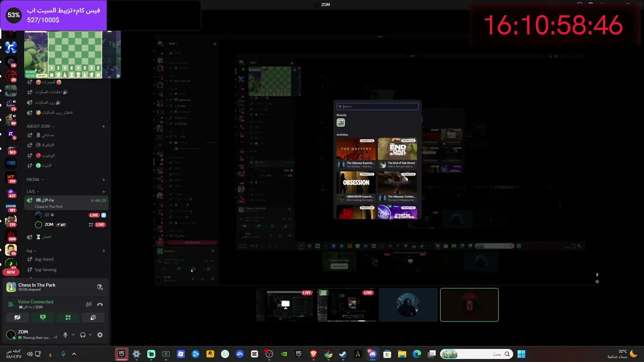The image size is (644, 362).
Task: Open the server with 181 notifications
Action: [x=11, y=207]
